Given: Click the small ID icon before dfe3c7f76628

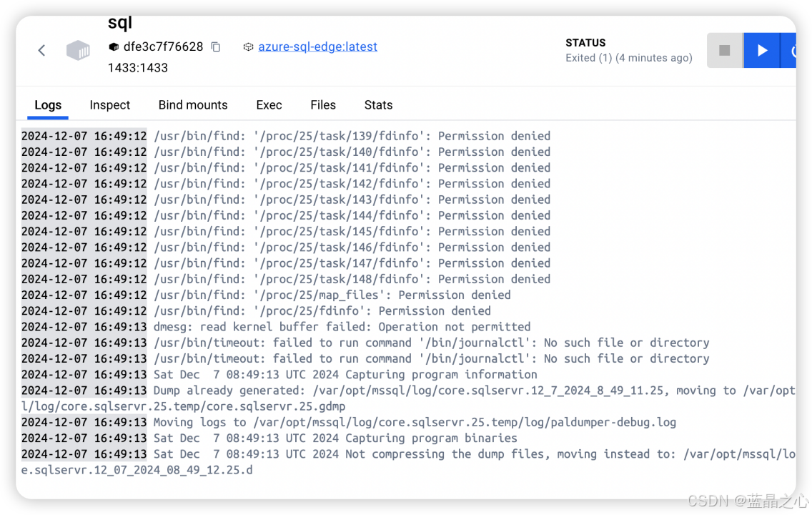Looking at the screenshot, I should 114,47.
